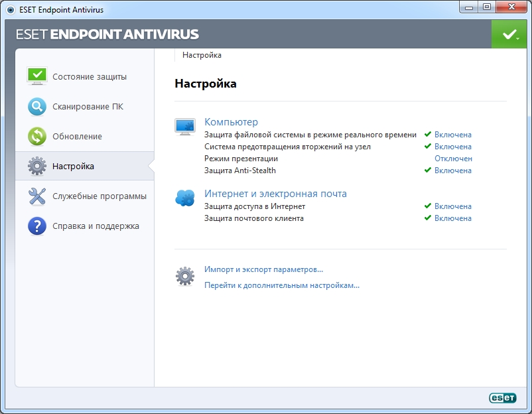
Task: Click the Настройка breadcrumb at top
Action: click(x=202, y=55)
